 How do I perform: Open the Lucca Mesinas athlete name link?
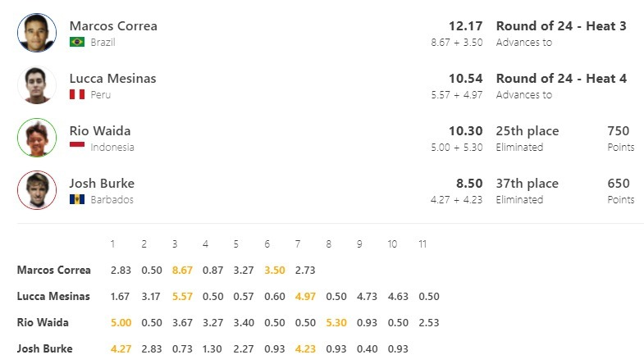[112, 79]
